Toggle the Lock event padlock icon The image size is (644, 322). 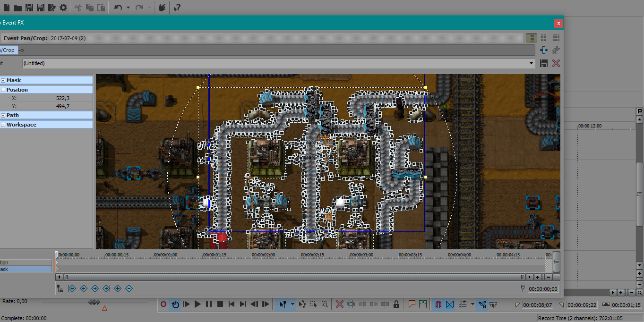[x=396, y=305]
